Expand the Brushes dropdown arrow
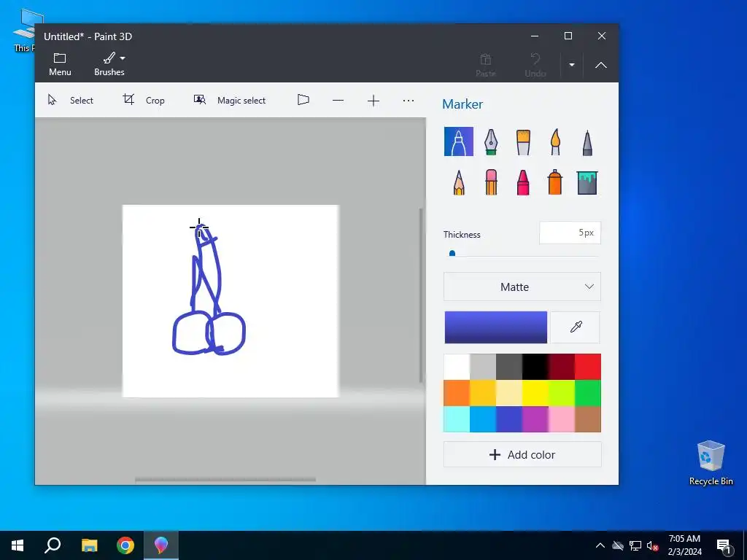Image resolution: width=747 pixels, height=560 pixels. (x=123, y=58)
